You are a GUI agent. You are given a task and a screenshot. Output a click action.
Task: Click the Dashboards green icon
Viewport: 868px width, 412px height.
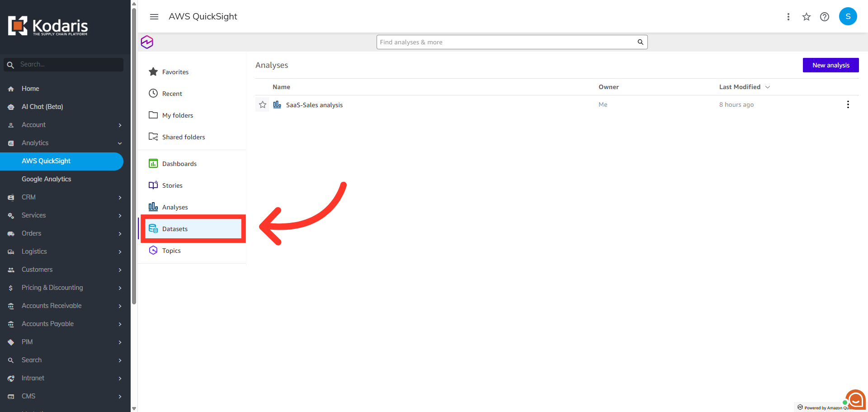[x=153, y=163]
